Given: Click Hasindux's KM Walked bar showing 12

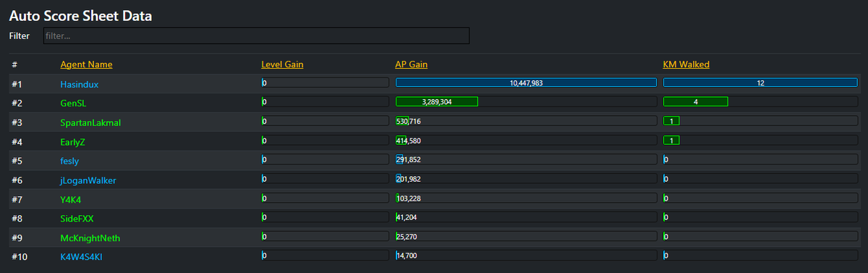Looking at the screenshot, I should [x=760, y=83].
